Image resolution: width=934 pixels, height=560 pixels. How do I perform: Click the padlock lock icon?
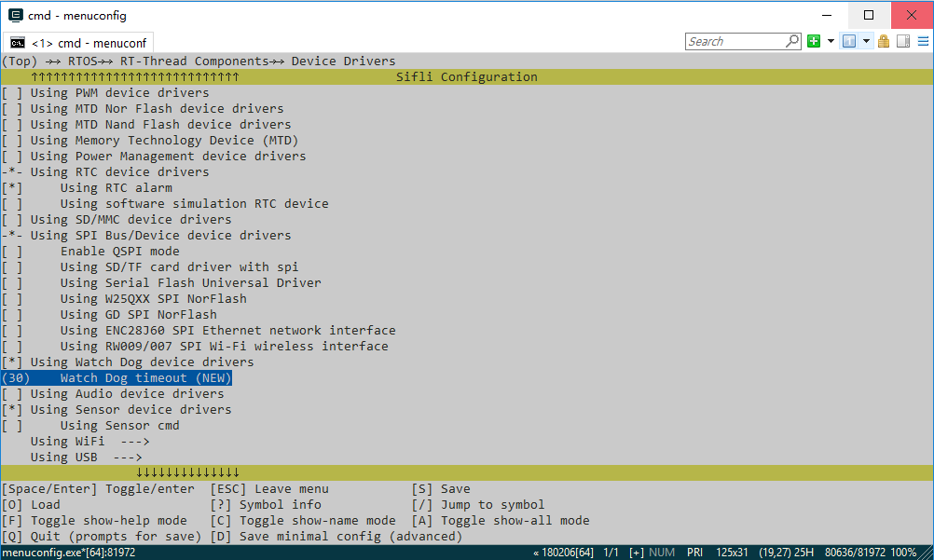tap(884, 41)
